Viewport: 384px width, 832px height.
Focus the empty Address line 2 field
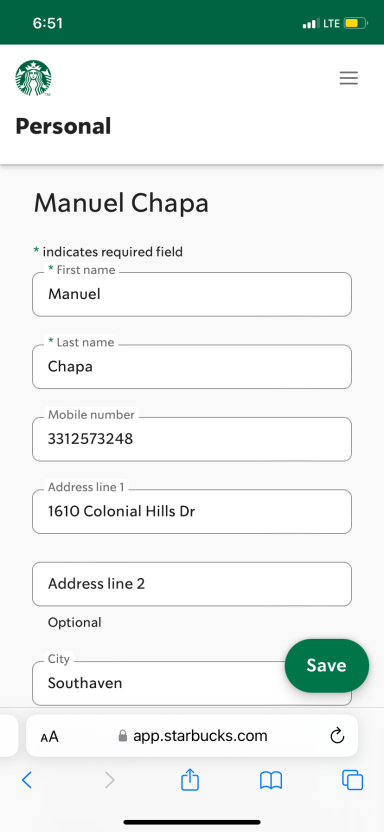tap(192, 584)
